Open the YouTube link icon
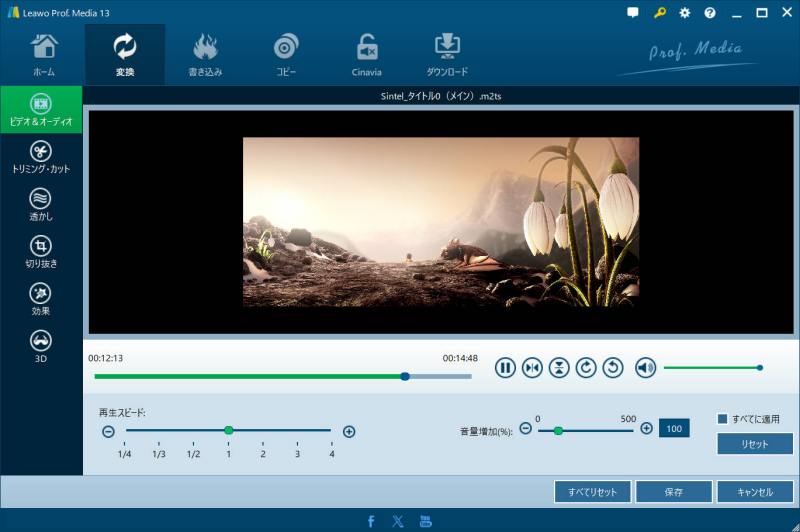This screenshot has width=800, height=532. [x=426, y=521]
